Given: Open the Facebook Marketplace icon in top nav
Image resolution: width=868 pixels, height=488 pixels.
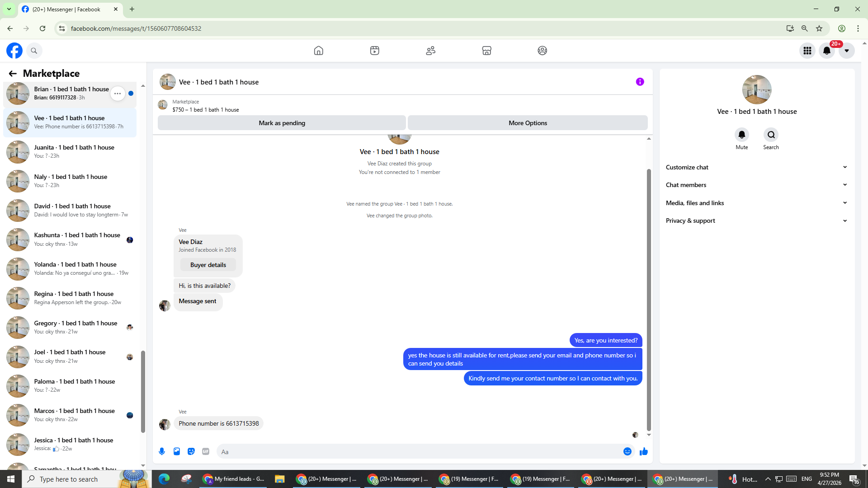Looking at the screenshot, I should tap(486, 51).
